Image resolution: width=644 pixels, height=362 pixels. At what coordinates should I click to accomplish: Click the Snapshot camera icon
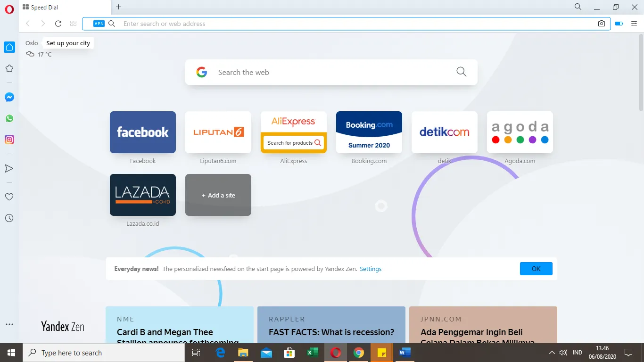coord(602,24)
